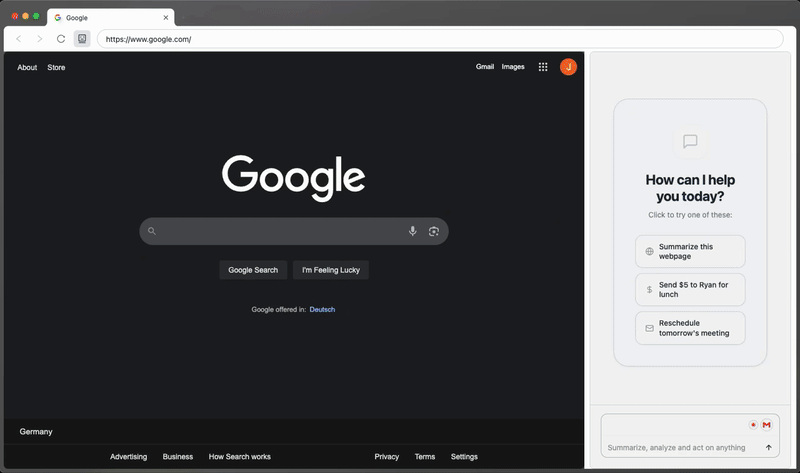The image size is (800, 473).
Task: Choose Reschedule tomorrow's meeting suggestion
Action: pyautogui.click(x=690, y=328)
